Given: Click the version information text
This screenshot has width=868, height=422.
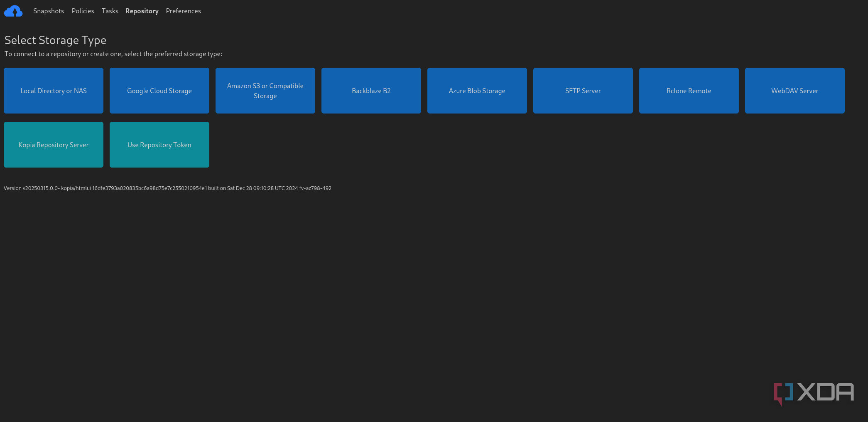Looking at the screenshot, I should 167,188.
